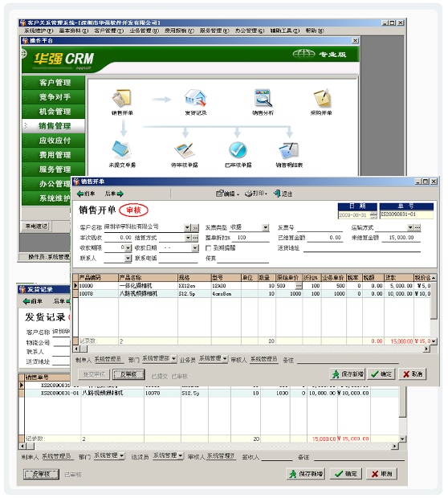Screen dimensions: 448x498
Task: Click the ellipsis button beside 运输方式
Action: click(x=417, y=227)
